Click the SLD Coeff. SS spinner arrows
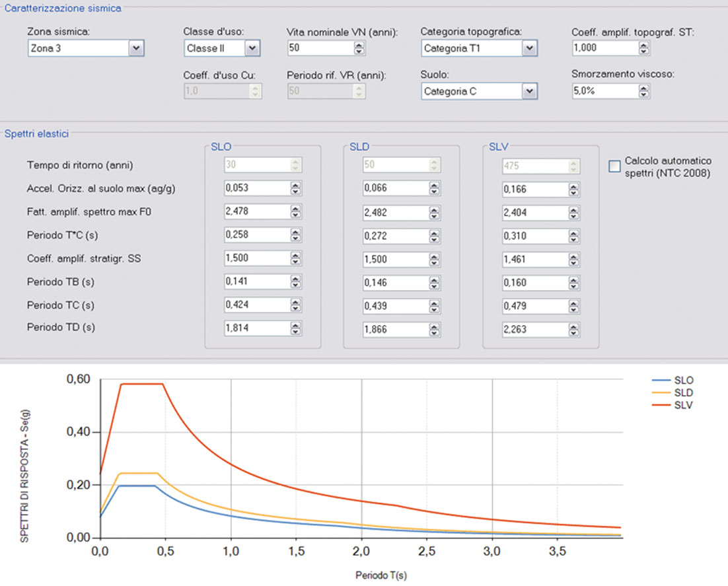Screen dimensions: 728x586 435,260
